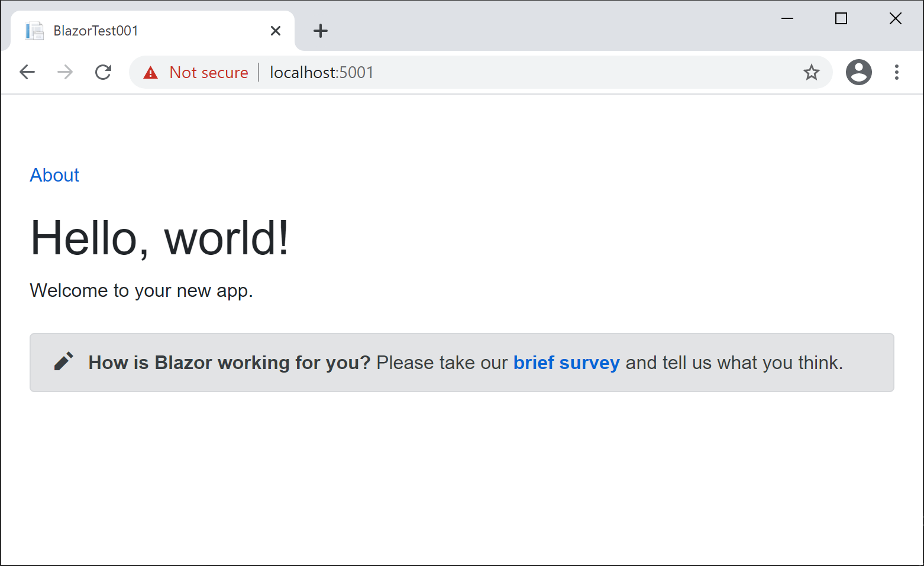The image size is (924, 566).
Task: Click the Hello, world! heading
Action: [x=160, y=238]
